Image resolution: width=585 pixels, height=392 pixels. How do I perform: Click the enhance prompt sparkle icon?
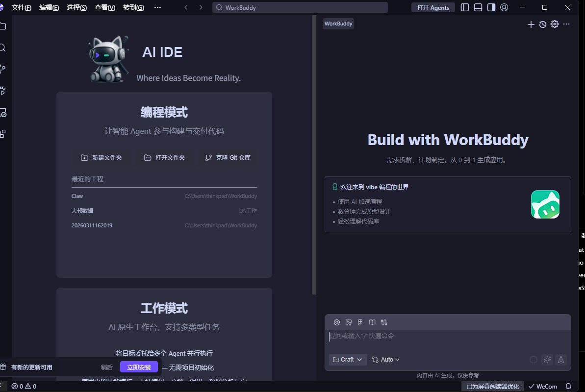tap(547, 360)
